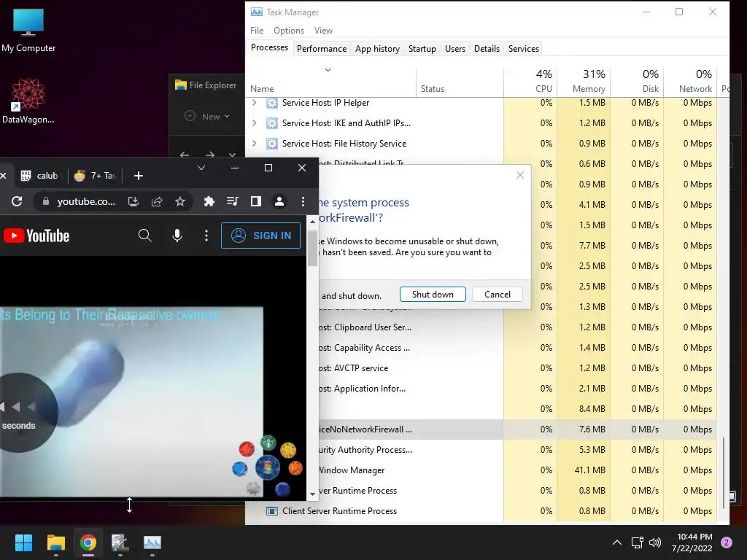Switch to the App history tab
This screenshot has height=560, width=747.
[x=377, y=49]
